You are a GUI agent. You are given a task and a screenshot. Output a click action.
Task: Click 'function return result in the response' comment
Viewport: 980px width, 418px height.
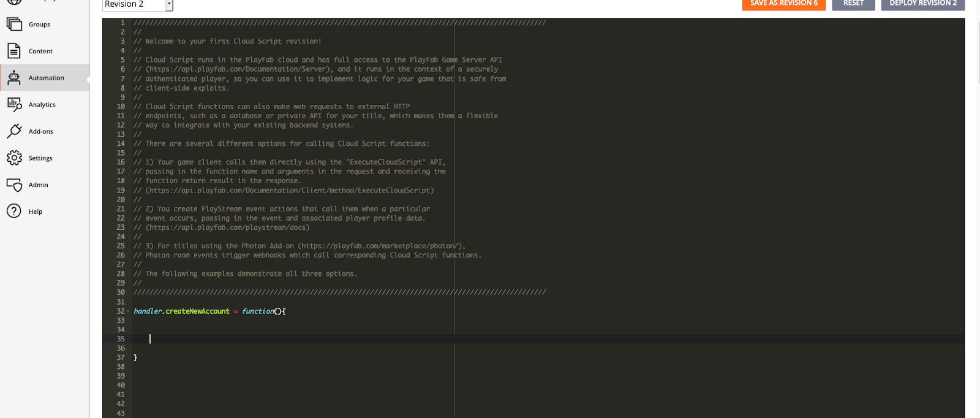217,181
